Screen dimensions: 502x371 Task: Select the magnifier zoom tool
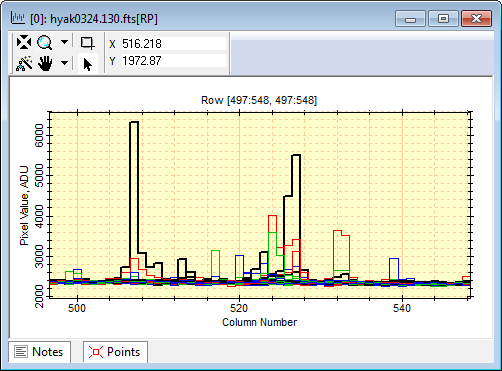[44, 43]
